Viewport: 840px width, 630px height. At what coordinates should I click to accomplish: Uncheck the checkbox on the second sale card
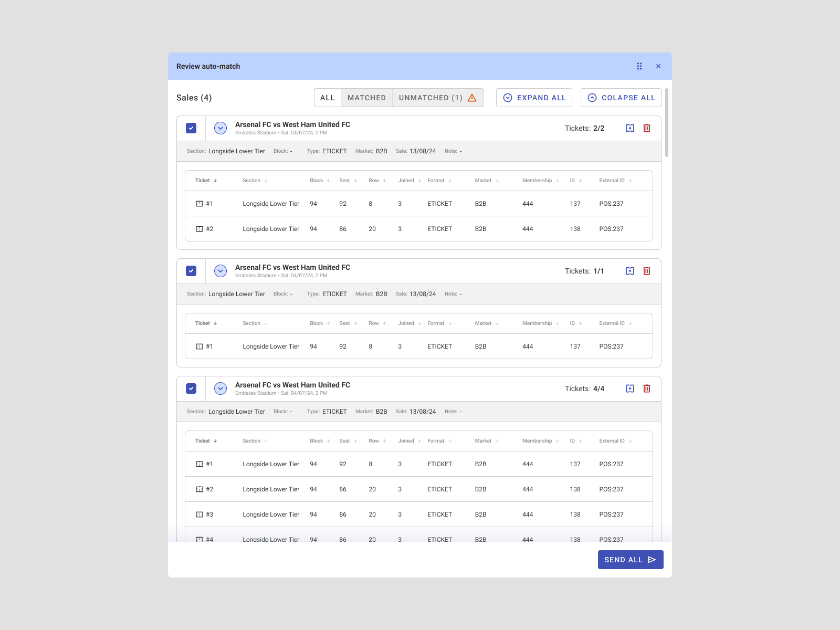[191, 270]
